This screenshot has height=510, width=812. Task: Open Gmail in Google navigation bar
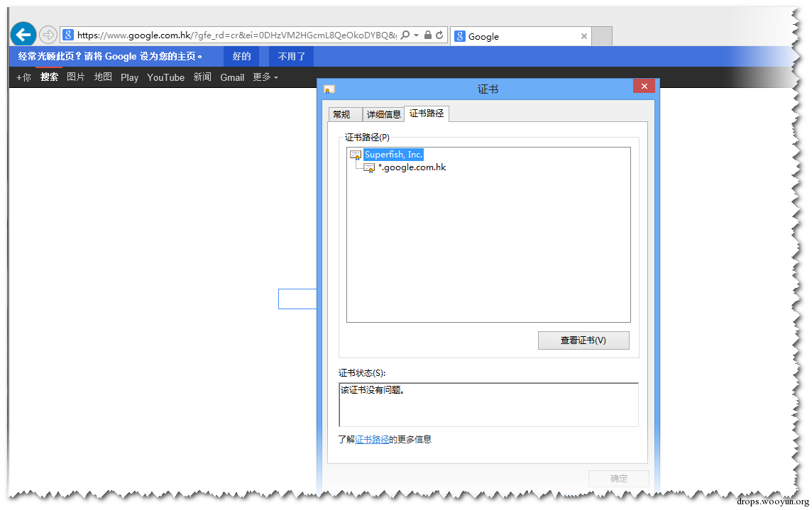click(232, 77)
